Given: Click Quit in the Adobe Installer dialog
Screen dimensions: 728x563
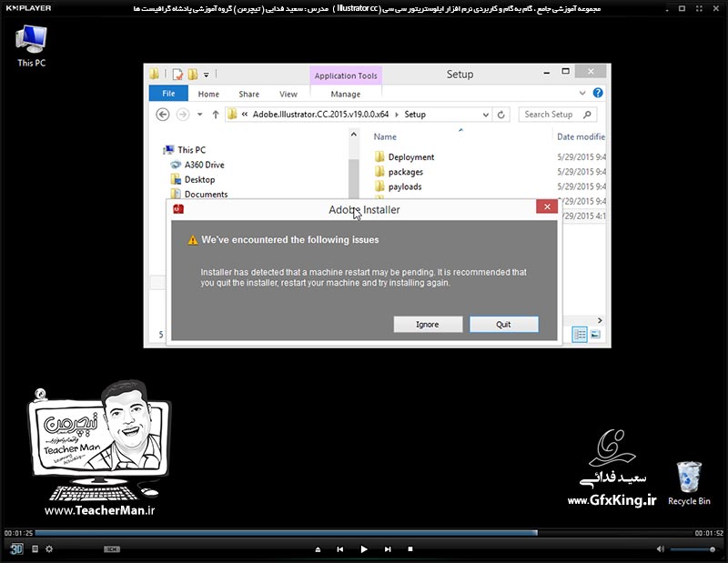Looking at the screenshot, I should coord(504,325).
